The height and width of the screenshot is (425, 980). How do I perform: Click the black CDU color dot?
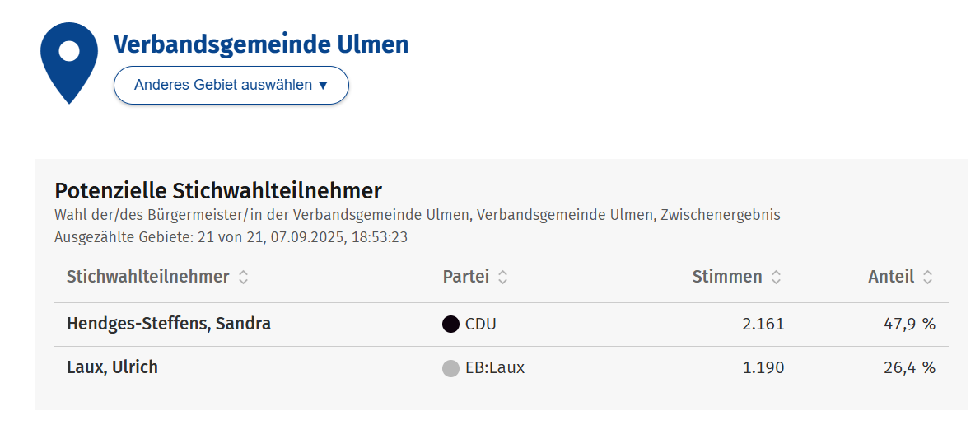pos(450,325)
